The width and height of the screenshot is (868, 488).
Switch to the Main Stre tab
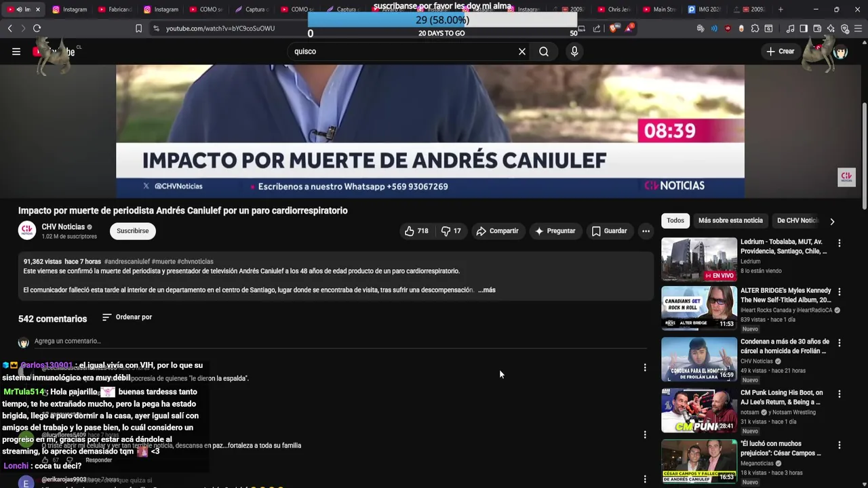[x=658, y=9]
